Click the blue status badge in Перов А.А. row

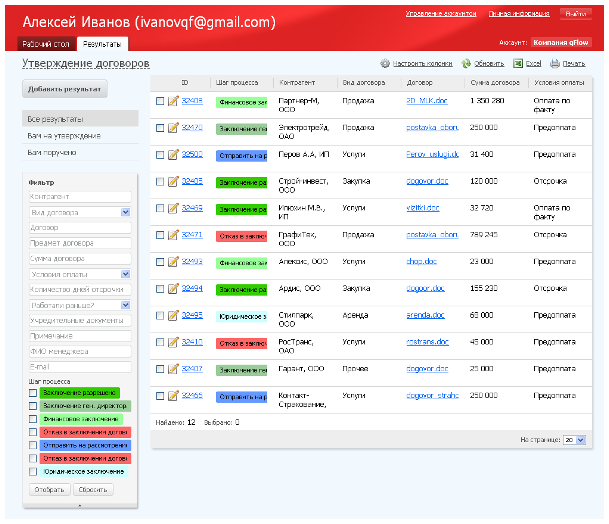(242, 156)
